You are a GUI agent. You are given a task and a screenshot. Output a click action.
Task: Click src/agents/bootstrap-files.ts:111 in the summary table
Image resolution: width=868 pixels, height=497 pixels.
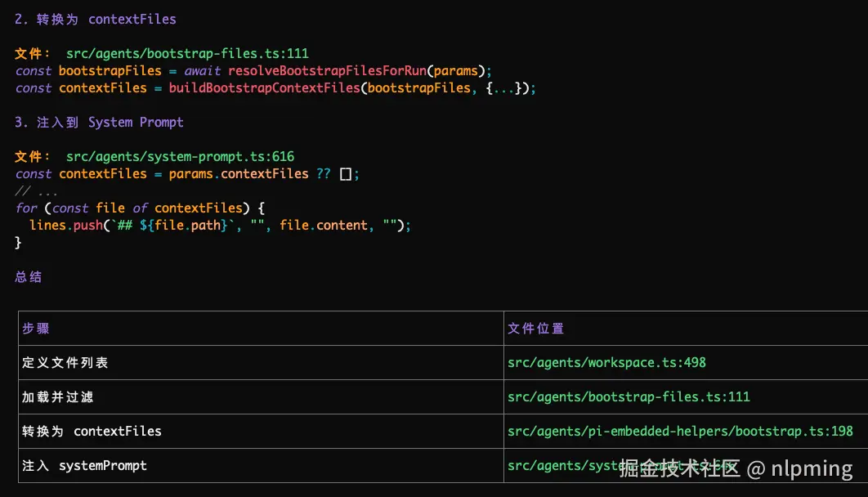(629, 396)
